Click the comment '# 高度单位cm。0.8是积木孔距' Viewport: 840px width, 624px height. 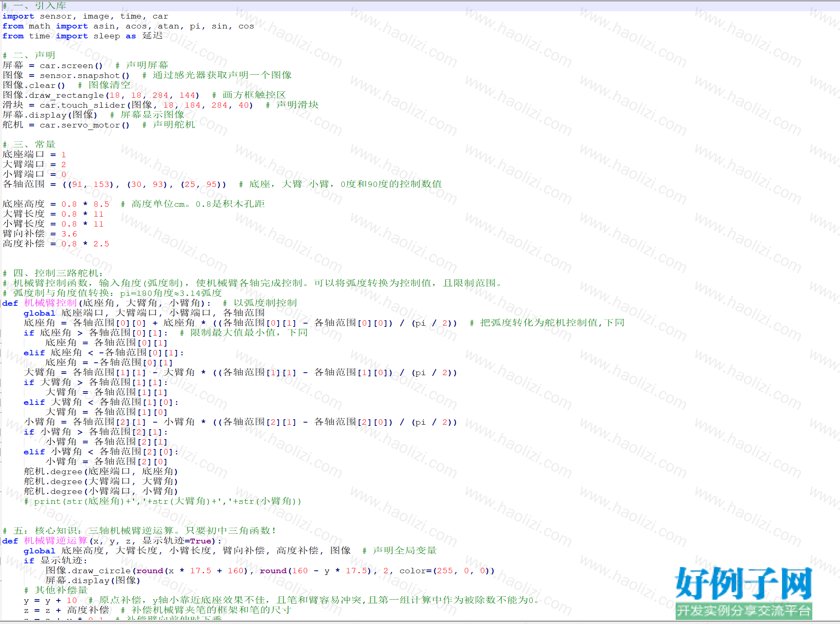coord(192,204)
